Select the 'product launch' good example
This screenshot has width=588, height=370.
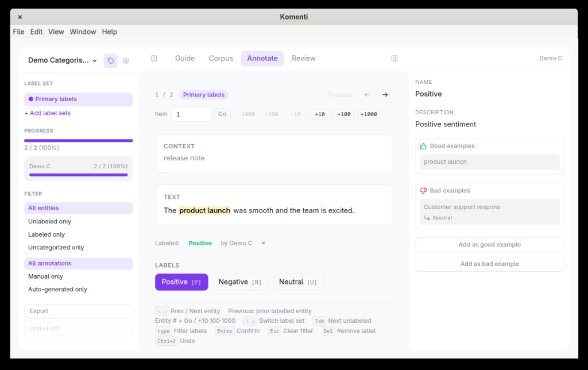489,162
